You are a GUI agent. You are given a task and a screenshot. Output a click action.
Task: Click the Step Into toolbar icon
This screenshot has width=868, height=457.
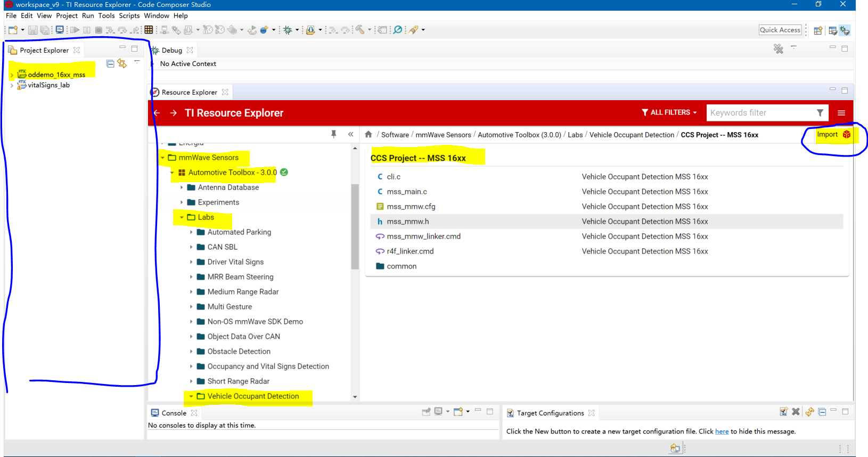(x=110, y=30)
